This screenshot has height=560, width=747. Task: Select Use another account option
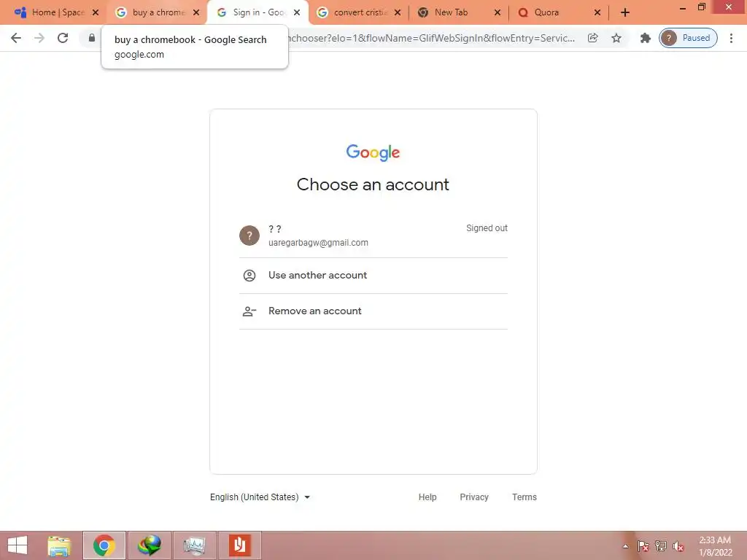(373, 275)
